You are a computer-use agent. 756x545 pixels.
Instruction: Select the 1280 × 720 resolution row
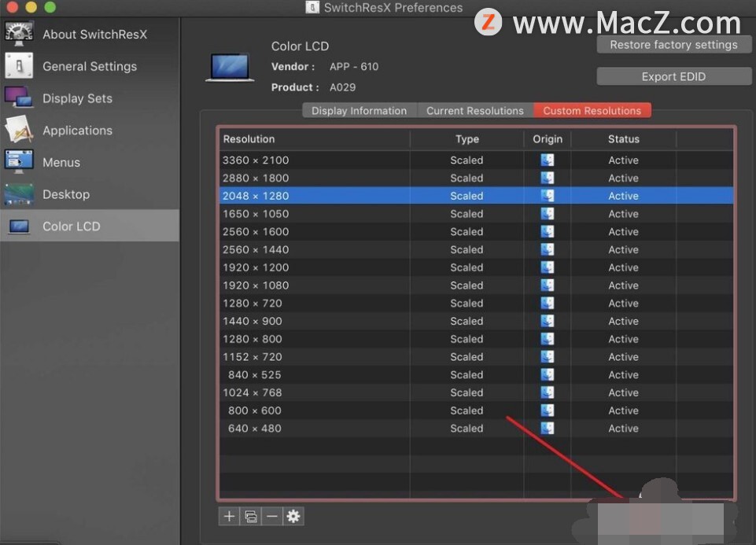click(477, 303)
